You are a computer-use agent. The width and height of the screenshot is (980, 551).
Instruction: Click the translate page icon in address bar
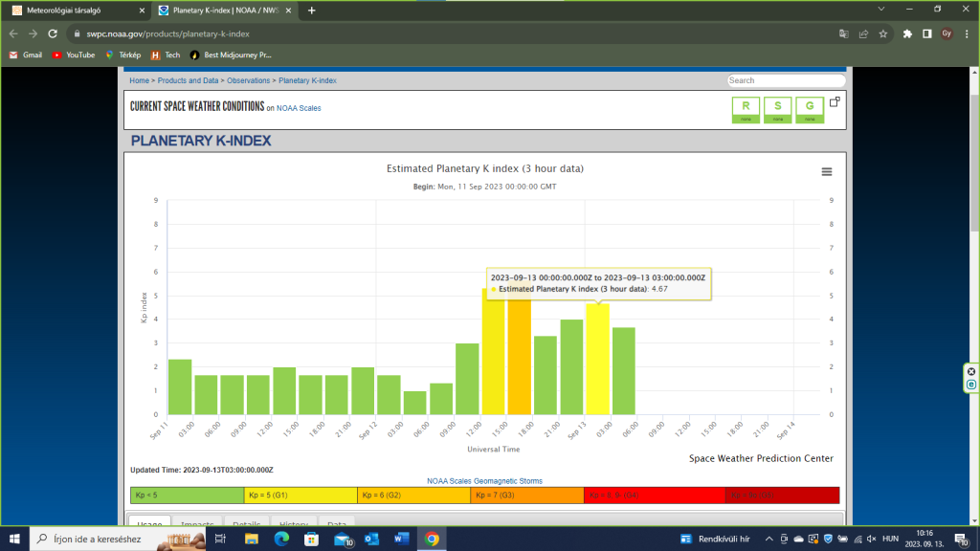[844, 33]
